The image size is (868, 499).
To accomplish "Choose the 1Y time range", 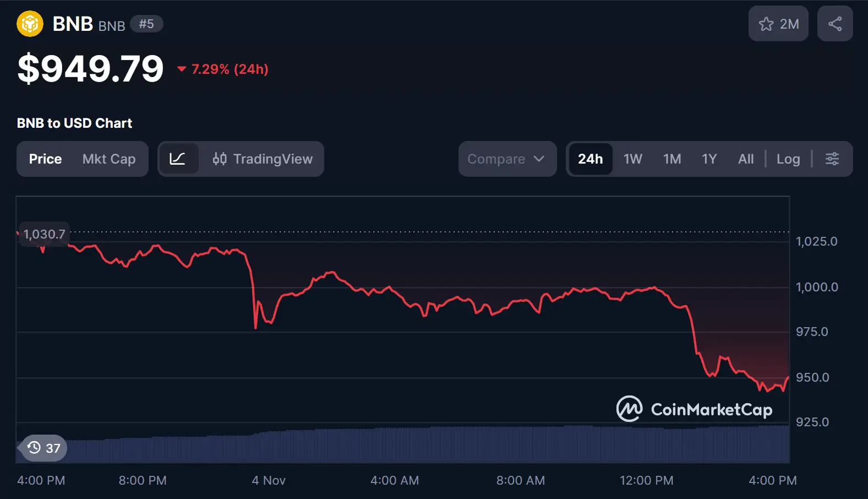I will (x=709, y=159).
